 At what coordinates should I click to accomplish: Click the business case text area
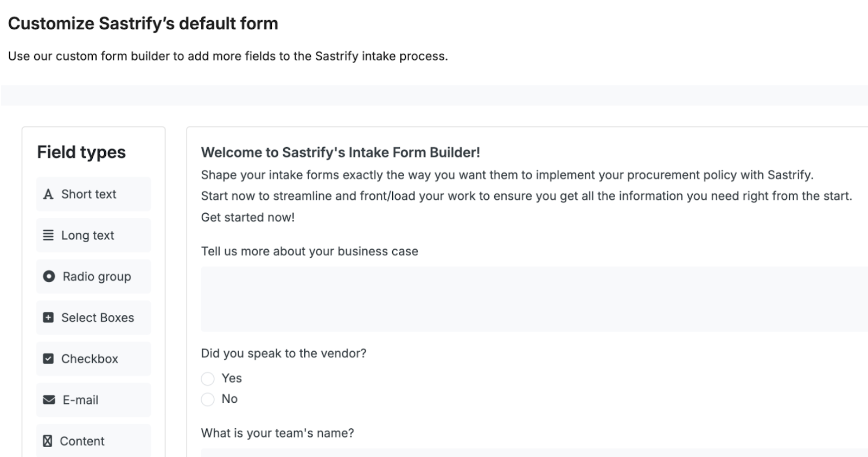[x=488, y=299]
